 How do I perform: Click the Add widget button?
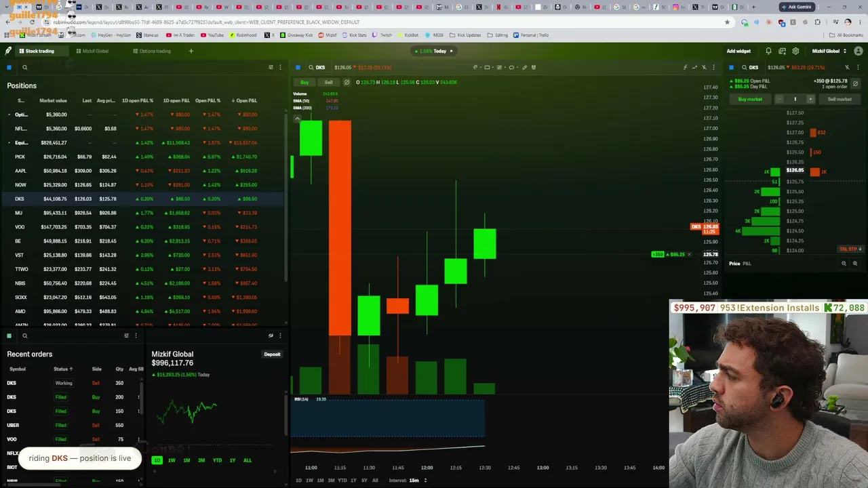738,51
